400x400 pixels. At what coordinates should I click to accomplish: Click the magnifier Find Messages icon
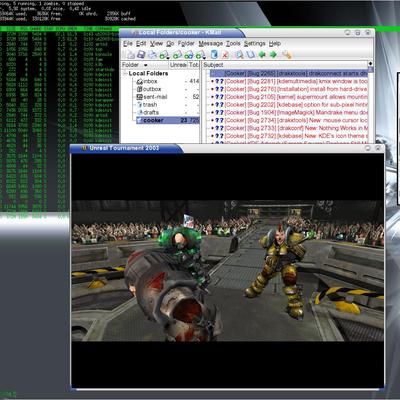pyautogui.click(x=239, y=54)
